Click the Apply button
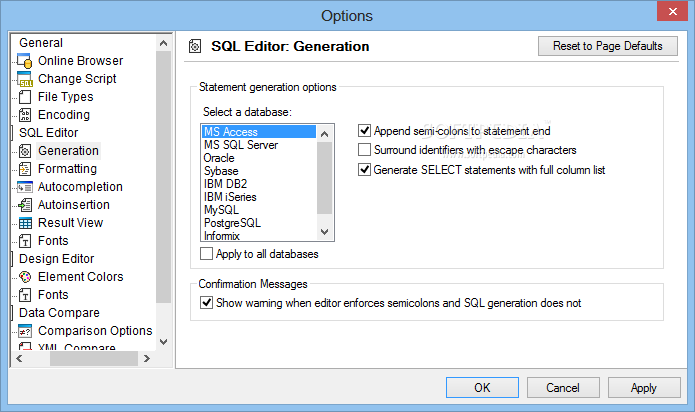Image resolution: width=695 pixels, height=412 pixels. pyautogui.click(x=644, y=388)
